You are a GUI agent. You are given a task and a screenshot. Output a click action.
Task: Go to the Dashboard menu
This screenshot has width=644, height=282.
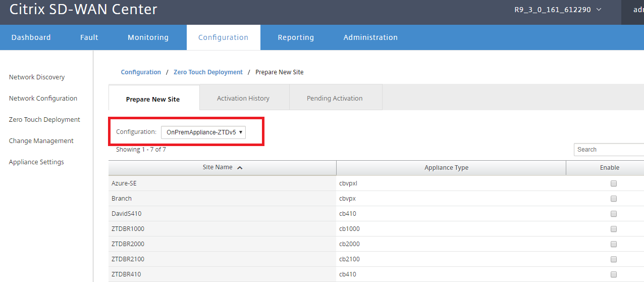click(31, 37)
